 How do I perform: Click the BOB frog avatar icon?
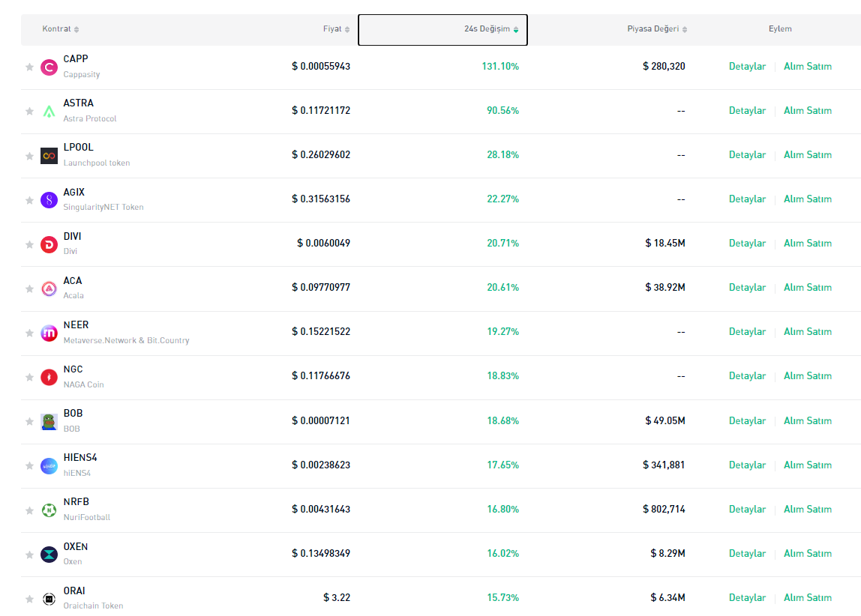click(49, 421)
